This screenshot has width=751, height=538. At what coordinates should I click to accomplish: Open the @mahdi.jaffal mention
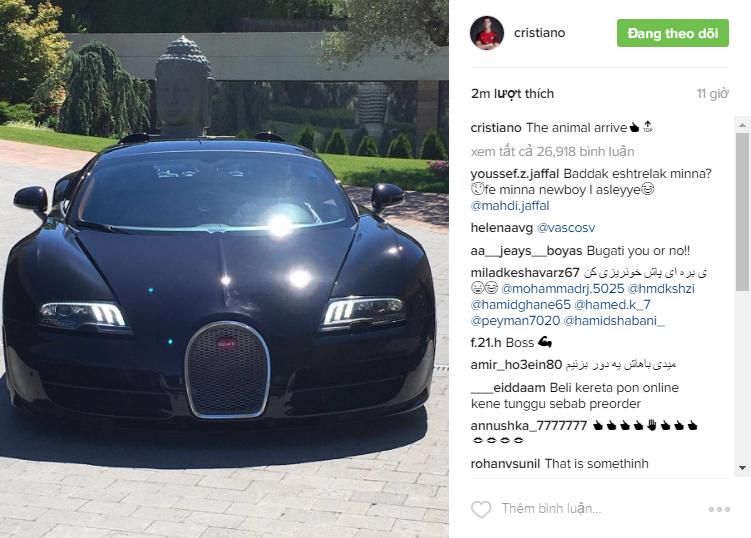510,206
